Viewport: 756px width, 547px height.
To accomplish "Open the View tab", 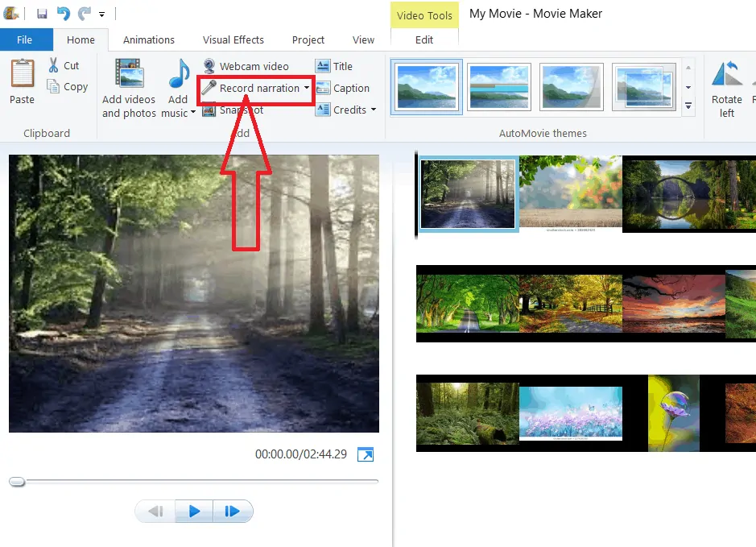I will (x=363, y=40).
